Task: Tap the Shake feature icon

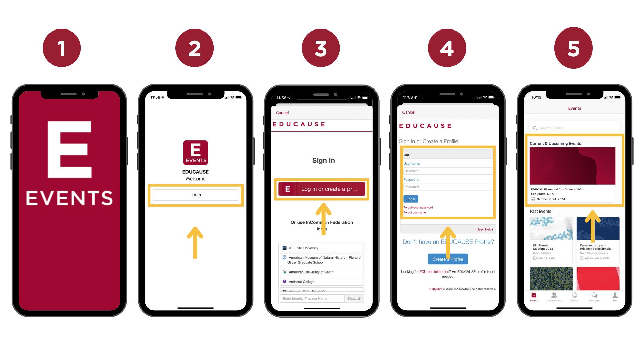Action: (574, 297)
